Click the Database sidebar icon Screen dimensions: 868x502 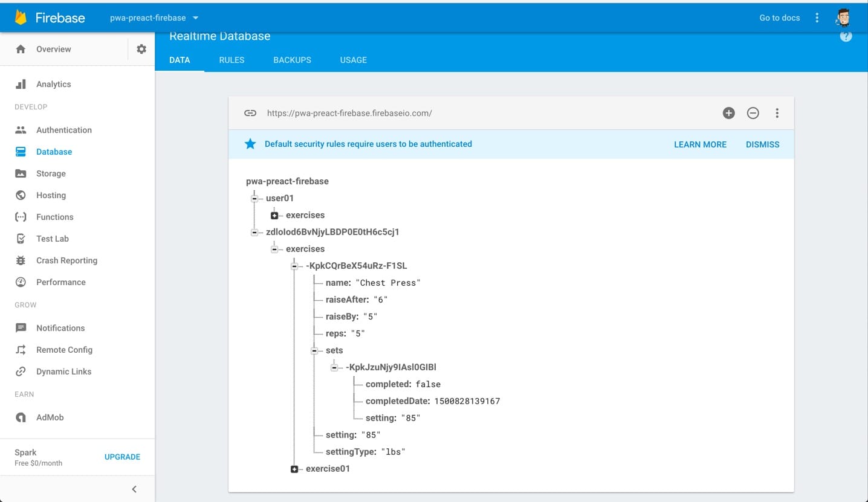21,152
